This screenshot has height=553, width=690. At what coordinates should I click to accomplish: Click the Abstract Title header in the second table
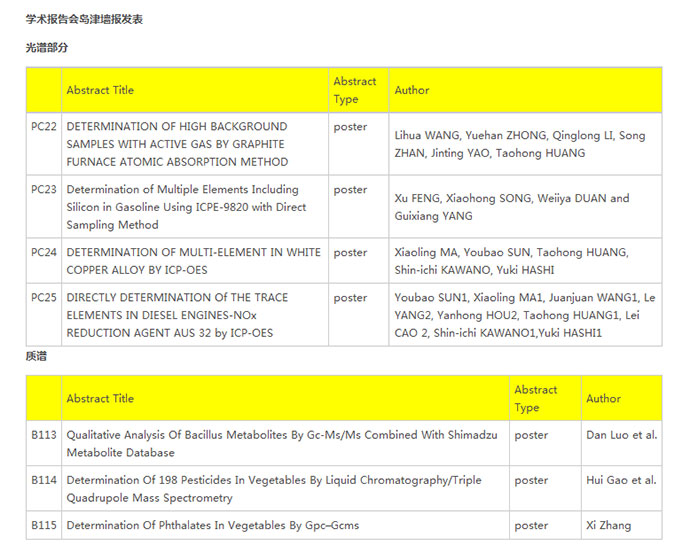click(x=100, y=399)
